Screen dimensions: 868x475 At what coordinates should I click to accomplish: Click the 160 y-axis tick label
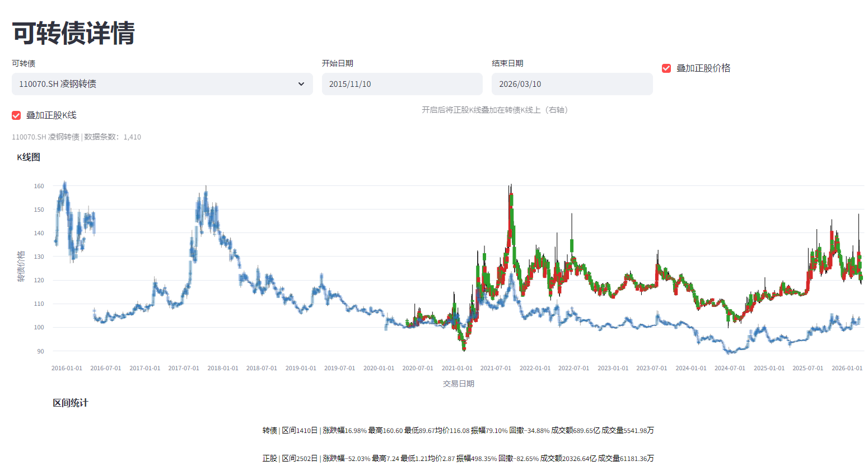click(x=39, y=186)
